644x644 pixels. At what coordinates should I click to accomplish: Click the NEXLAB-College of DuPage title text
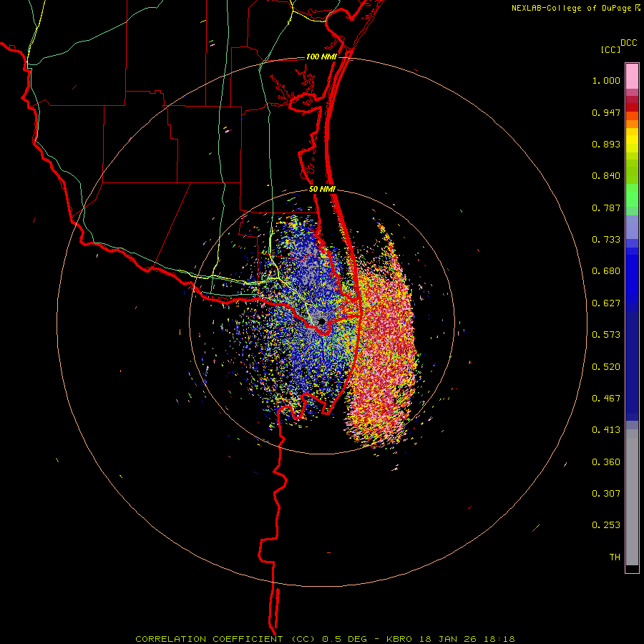[572, 8]
